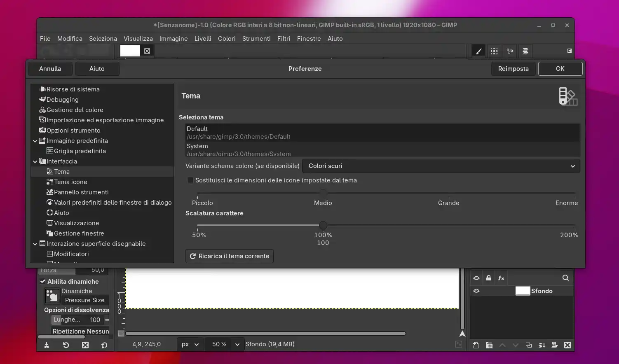
Task: Save tool preset icon in tool options
Action: [x=47, y=345]
